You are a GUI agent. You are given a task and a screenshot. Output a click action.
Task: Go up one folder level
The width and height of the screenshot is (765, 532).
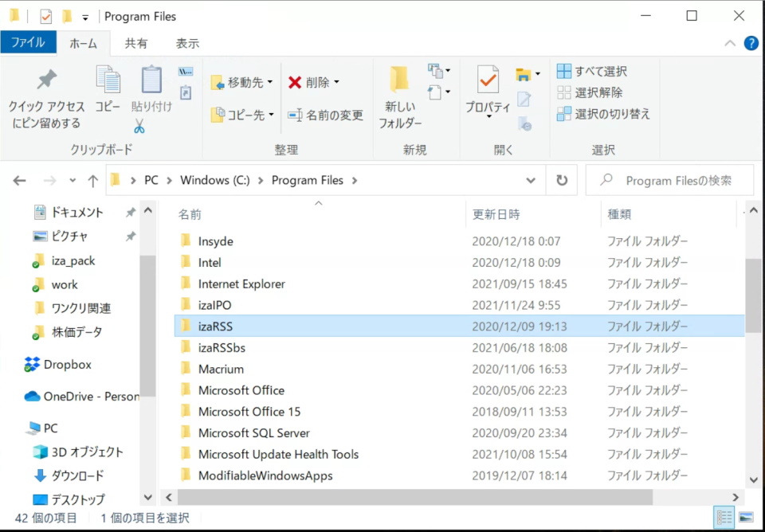click(x=92, y=181)
